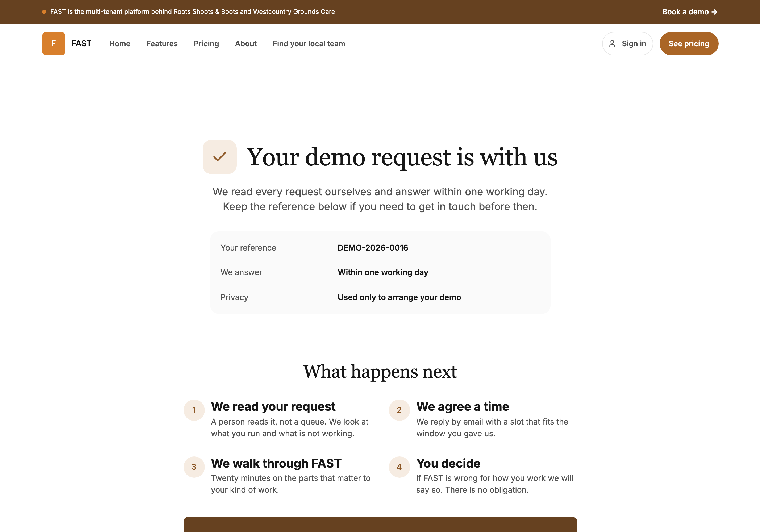Click the orange dot in the banner
Image resolution: width=766 pixels, height=532 pixels.
tap(44, 12)
